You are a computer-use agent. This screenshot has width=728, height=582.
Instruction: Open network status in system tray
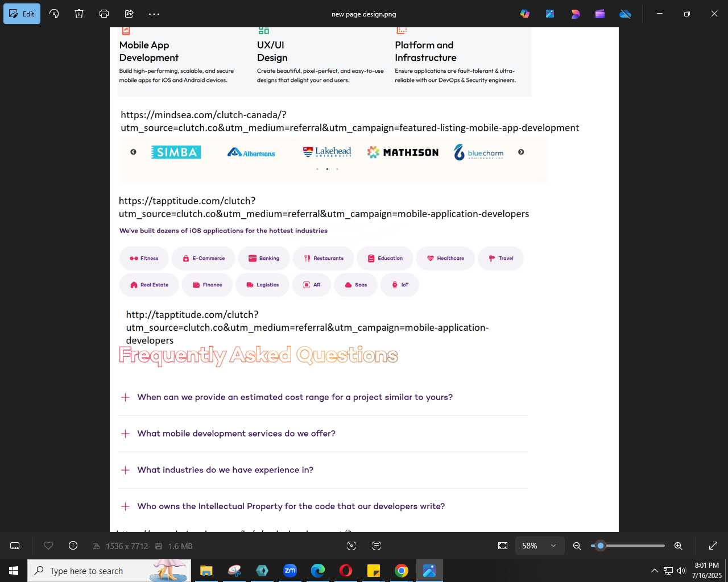point(668,571)
